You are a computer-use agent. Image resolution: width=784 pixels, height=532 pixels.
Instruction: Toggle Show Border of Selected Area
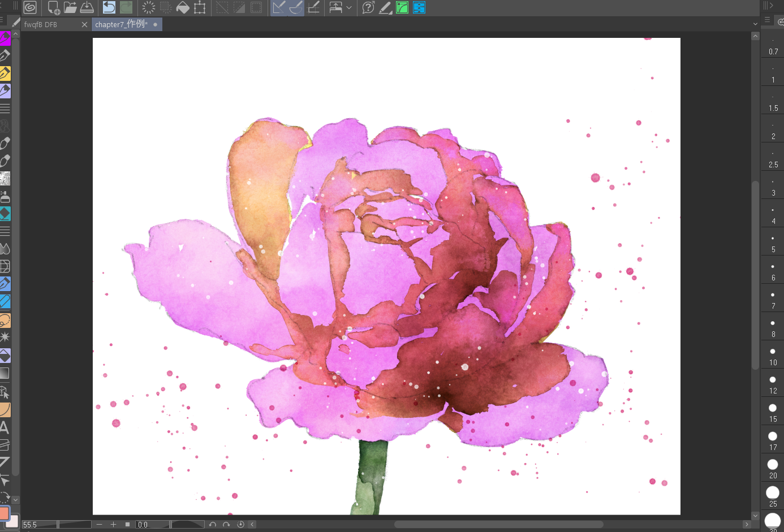(x=256, y=7)
